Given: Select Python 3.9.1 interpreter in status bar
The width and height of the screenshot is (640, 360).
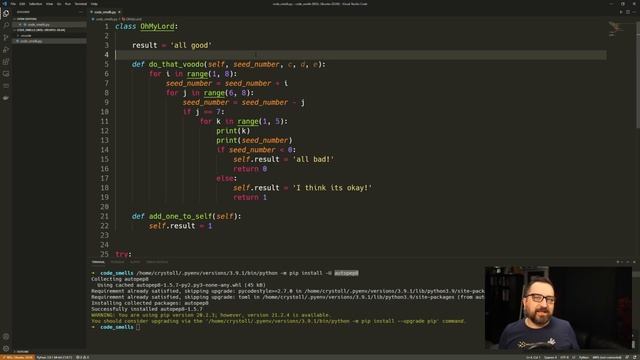Looking at the screenshot, I should point(54,357).
